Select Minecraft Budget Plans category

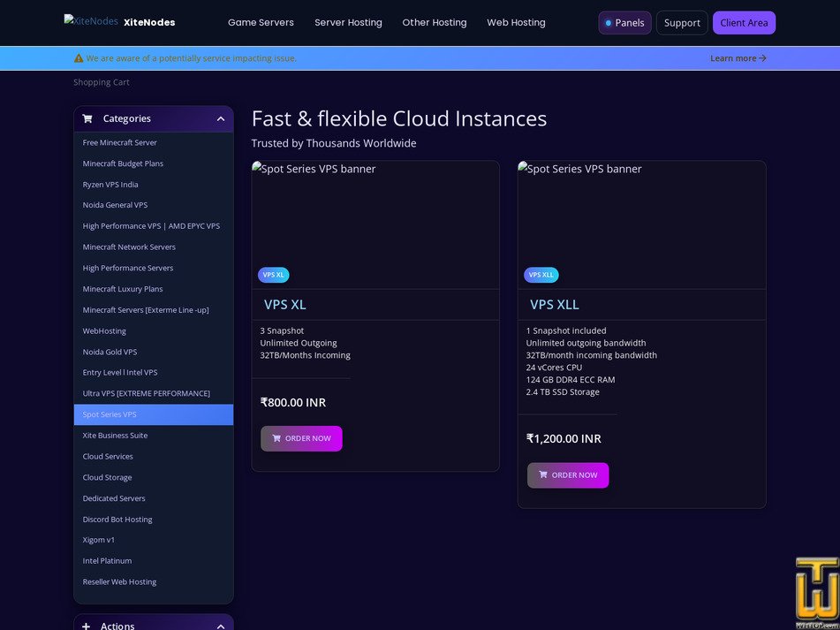[x=153, y=163]
